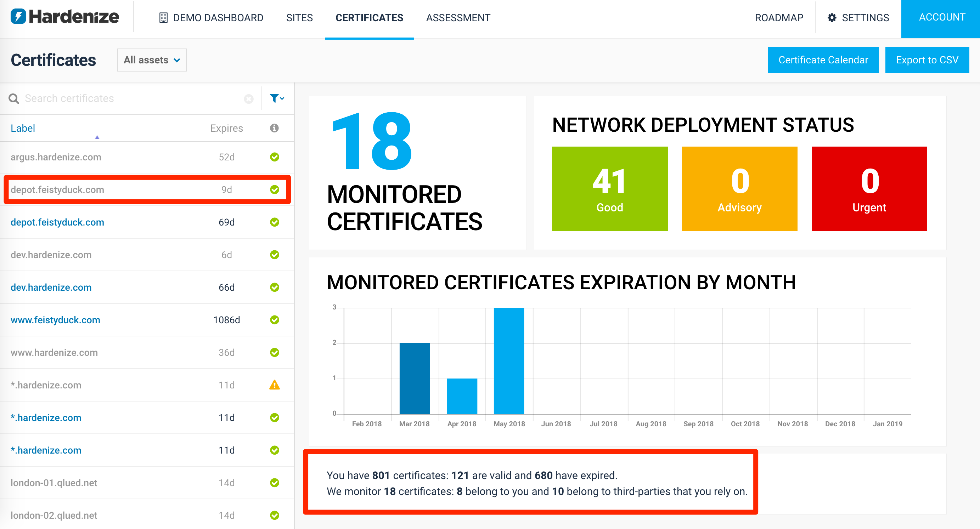Screen dimensions: 980x529
Task: Sort the list by the Expires column
Action: pos(226,128)
